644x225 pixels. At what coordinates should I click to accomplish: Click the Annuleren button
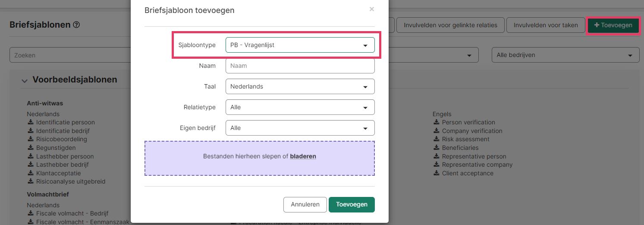[x=305, y=205]
